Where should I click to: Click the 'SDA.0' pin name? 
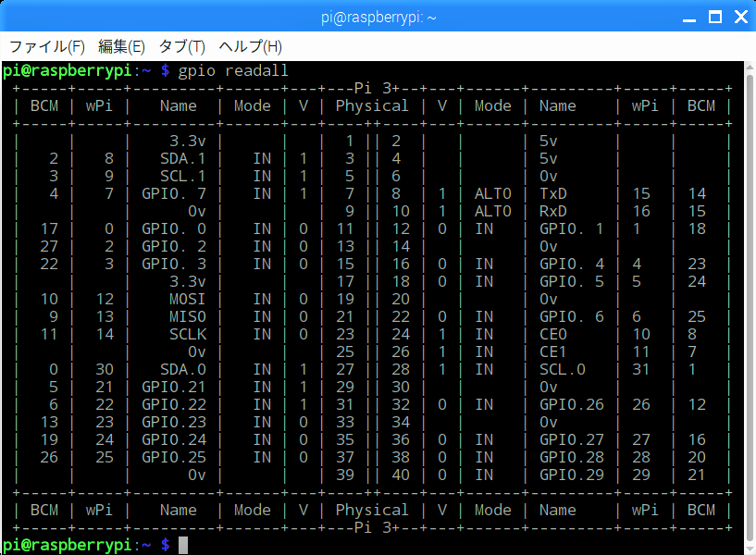(x=182, y=369)
